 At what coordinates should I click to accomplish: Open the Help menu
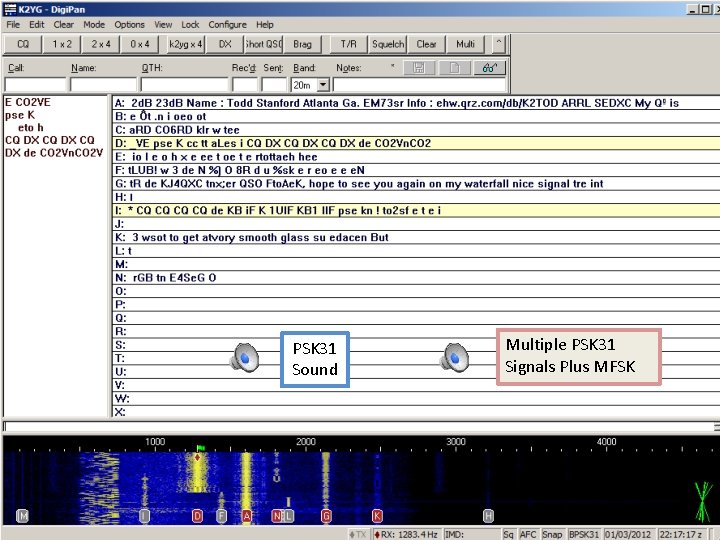point(264,25)
